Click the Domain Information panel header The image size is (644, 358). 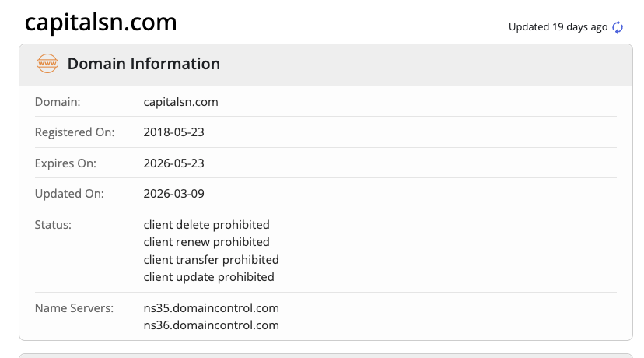[x=144, y=64]
